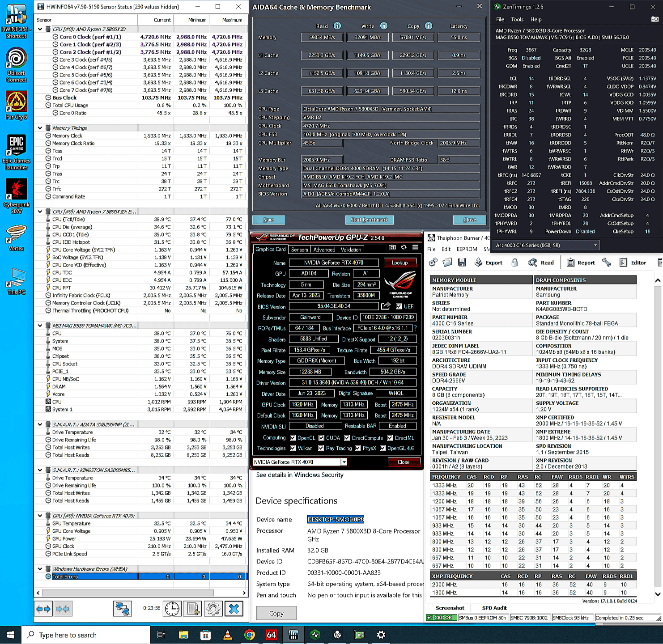Toggle PhysX checkbox in GPU-Z
The height and width of the screenshot is (644, 663).
tap(358, 448)
